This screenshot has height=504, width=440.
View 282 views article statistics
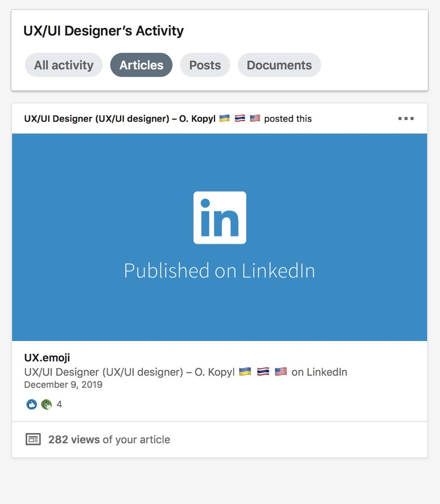point(109,439)
